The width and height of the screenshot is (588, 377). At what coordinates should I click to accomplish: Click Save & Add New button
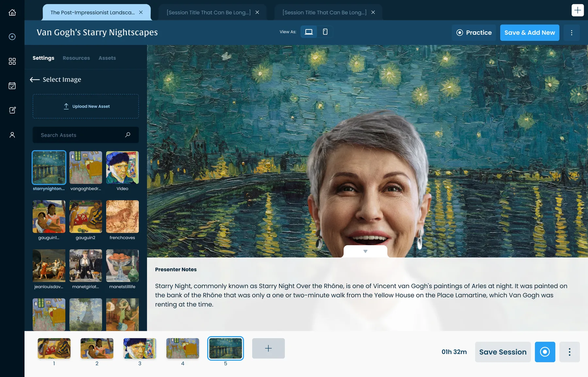tap(530, 33)
